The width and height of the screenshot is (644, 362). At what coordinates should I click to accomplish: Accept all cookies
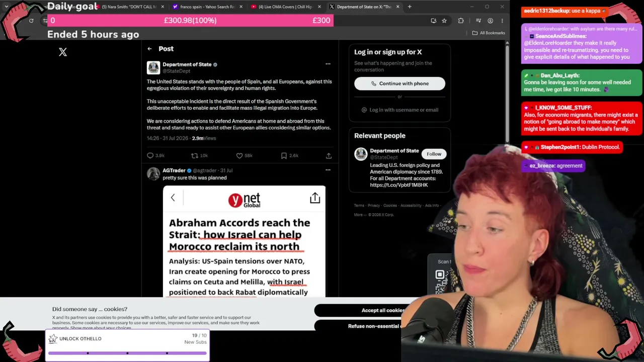coord(383,310)
